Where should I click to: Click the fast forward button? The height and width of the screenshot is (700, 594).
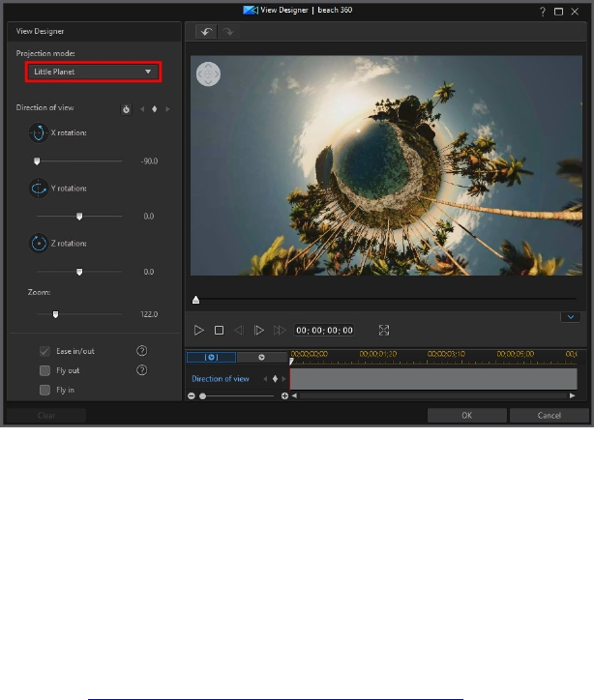pyautogui.click(x=280, y=331)
